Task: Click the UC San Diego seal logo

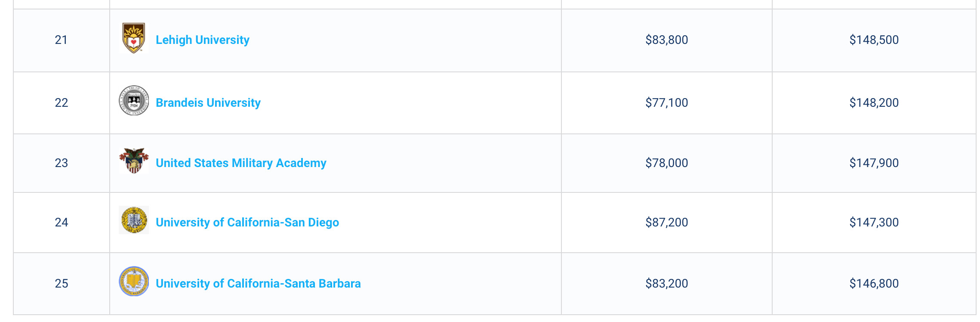Action: (x=134, y=220)
